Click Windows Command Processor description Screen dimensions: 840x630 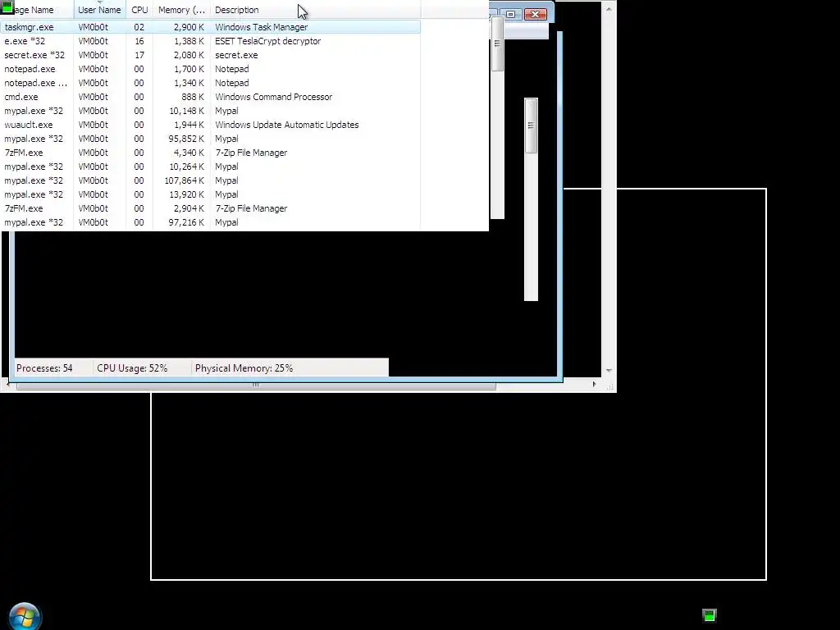(x=273, y=97)
